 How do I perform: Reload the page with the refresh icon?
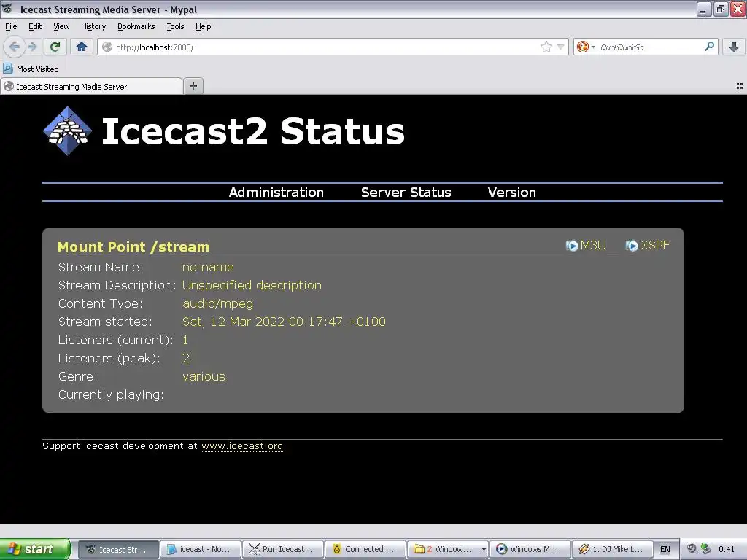click(x=55, y=47)
